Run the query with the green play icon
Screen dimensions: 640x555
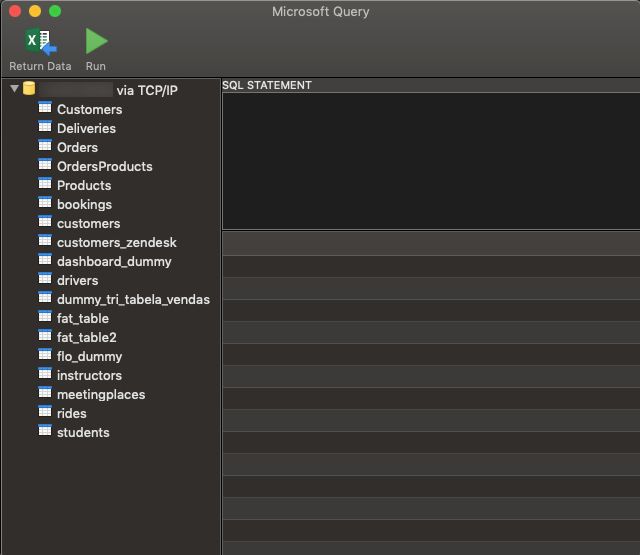(96, 41)
